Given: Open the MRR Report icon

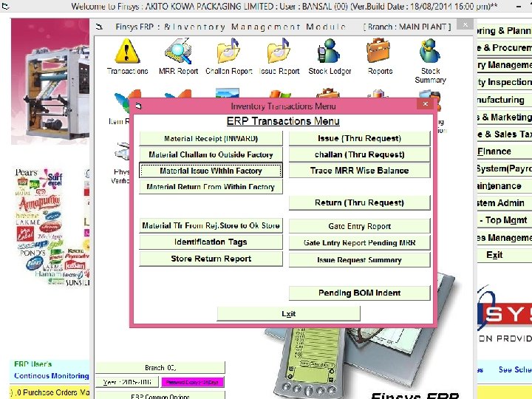Looking at the screenshot, I should [178, 51].
